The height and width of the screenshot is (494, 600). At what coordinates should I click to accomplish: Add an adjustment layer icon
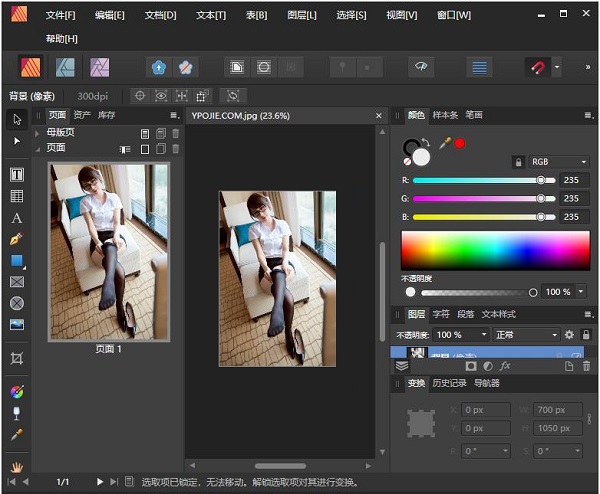[x=488, y=366]
